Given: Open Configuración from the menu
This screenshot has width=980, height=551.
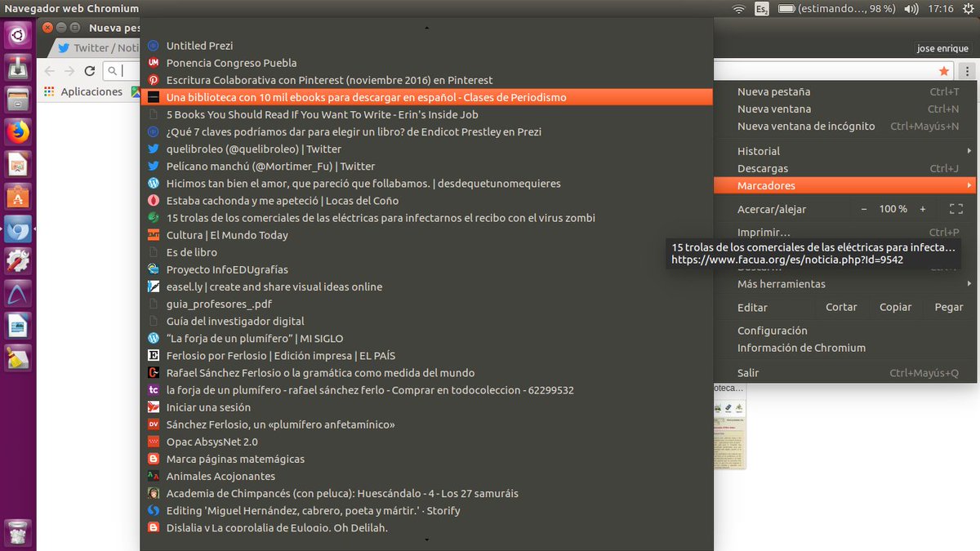Looking at the screenshot, I should point(844,331).
